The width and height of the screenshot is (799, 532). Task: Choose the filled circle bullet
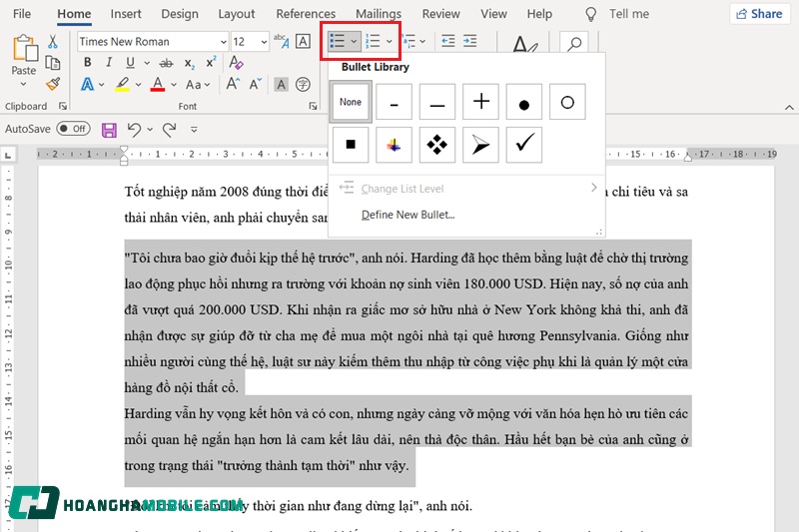pos(523,102)
